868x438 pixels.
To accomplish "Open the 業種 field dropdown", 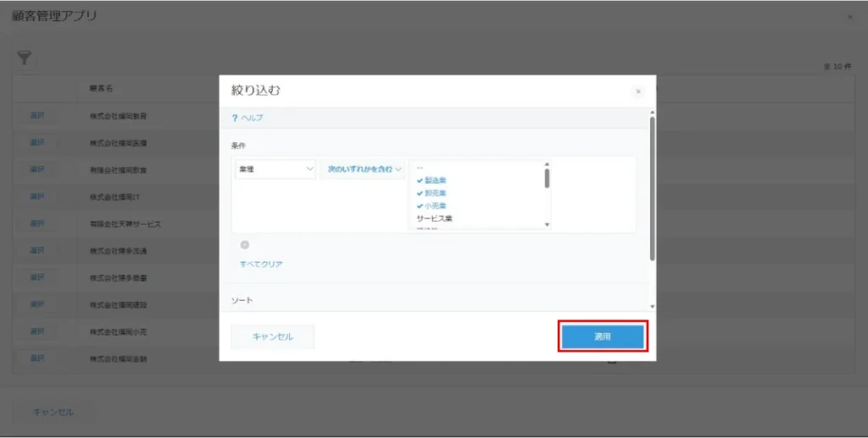I will (x=275, y=169).
